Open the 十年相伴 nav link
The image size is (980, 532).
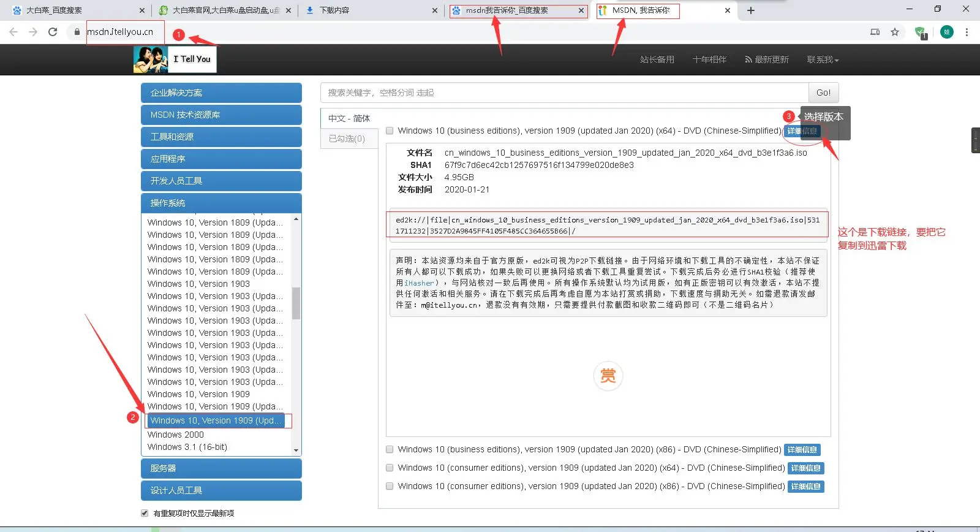pyautogui.click(x=709, y=59)
